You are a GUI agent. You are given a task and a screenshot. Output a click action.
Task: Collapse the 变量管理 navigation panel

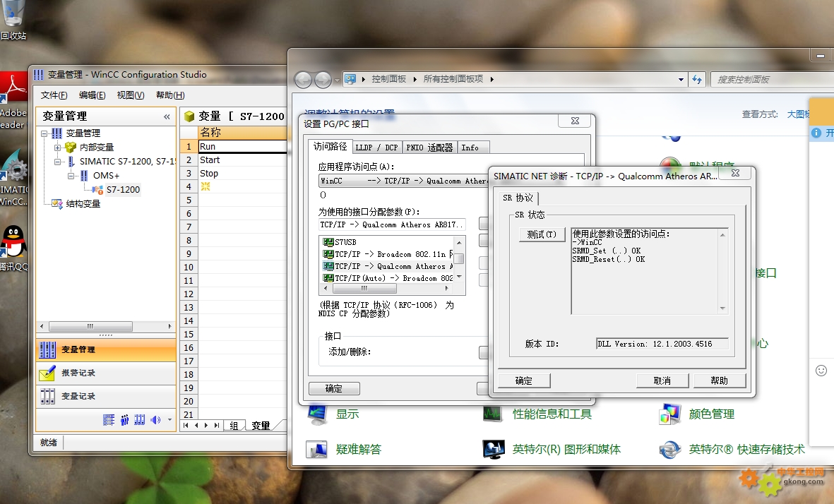tap(167, 116)
